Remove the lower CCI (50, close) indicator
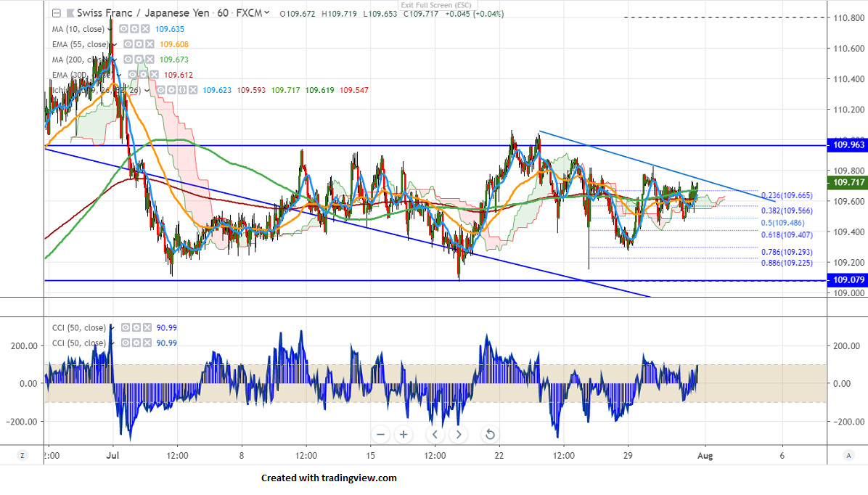868x495 pixels. tap(147, 343)
